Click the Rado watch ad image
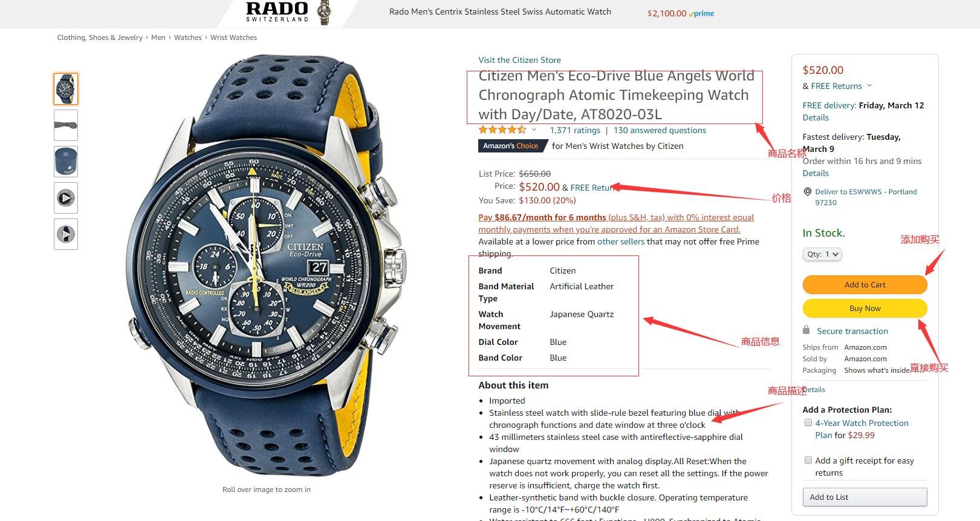Viewport: 980px width, 521px height. (x=325, y=12)
